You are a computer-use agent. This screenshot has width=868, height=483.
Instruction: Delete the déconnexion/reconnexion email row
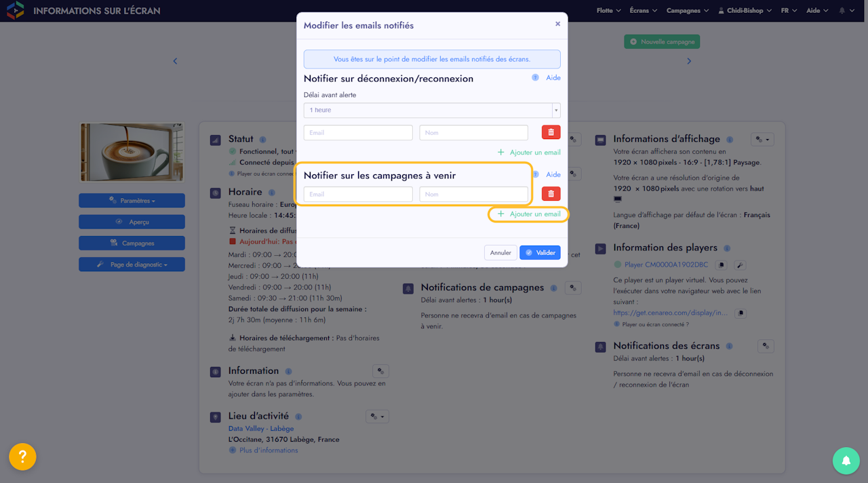[551, 133]
